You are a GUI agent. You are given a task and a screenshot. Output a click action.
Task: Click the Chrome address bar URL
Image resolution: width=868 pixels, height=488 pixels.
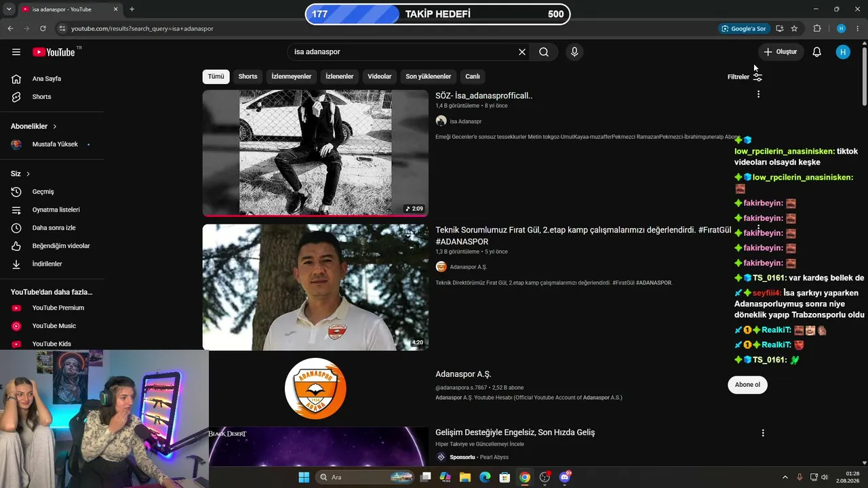(x=142, y=28)
